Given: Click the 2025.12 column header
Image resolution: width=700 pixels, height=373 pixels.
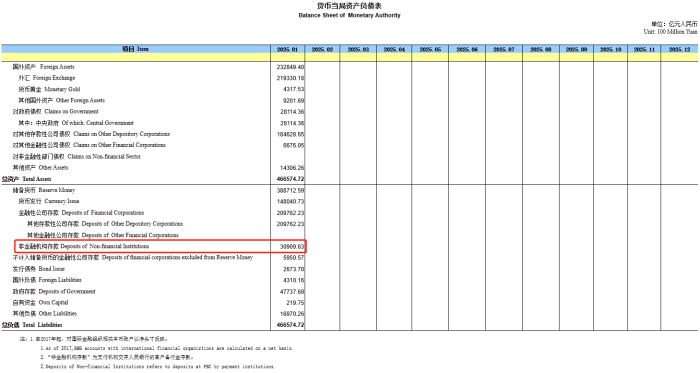Looking at the screenshot, I should tap(679, 49).
